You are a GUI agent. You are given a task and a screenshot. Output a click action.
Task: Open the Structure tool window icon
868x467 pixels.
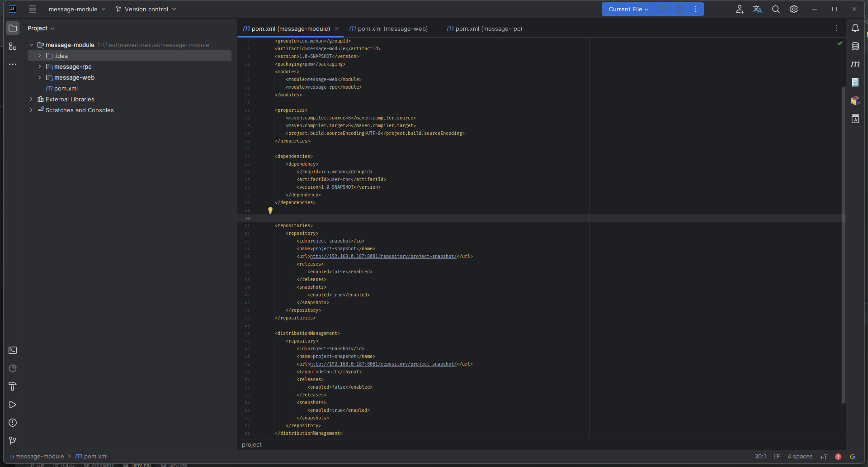coord(13,46)
